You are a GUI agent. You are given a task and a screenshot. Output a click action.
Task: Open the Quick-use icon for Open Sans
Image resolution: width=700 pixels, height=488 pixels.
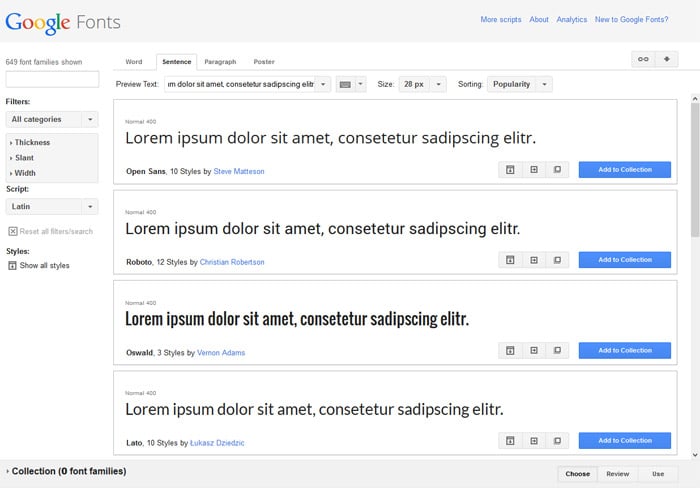pyautogui.click(x=534, y=170)
